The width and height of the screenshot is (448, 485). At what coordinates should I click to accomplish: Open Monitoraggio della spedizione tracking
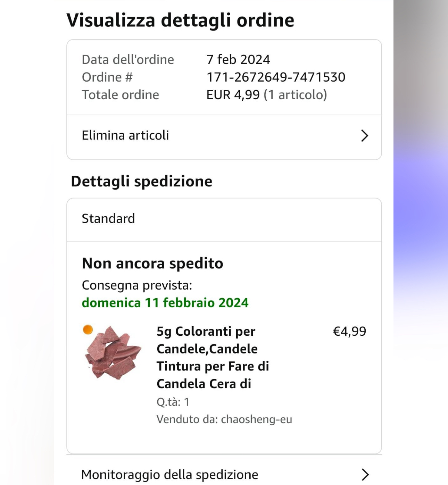[x=170, y=475]
